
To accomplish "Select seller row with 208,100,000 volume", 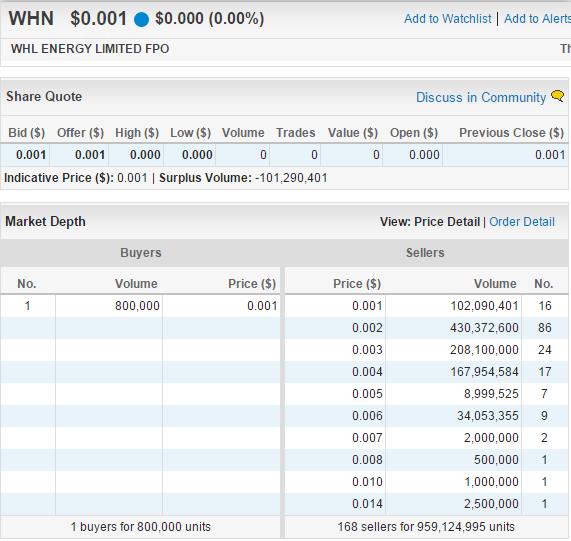I will (x=426, y=350).
